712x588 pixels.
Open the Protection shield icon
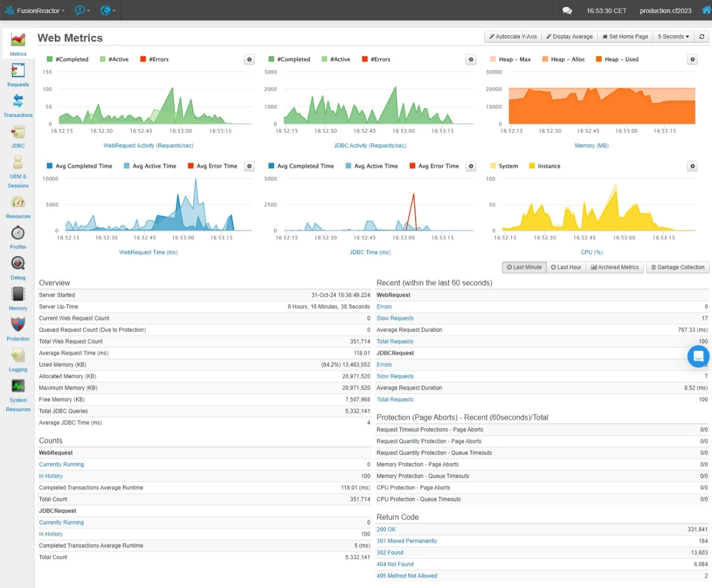(18, 325)
